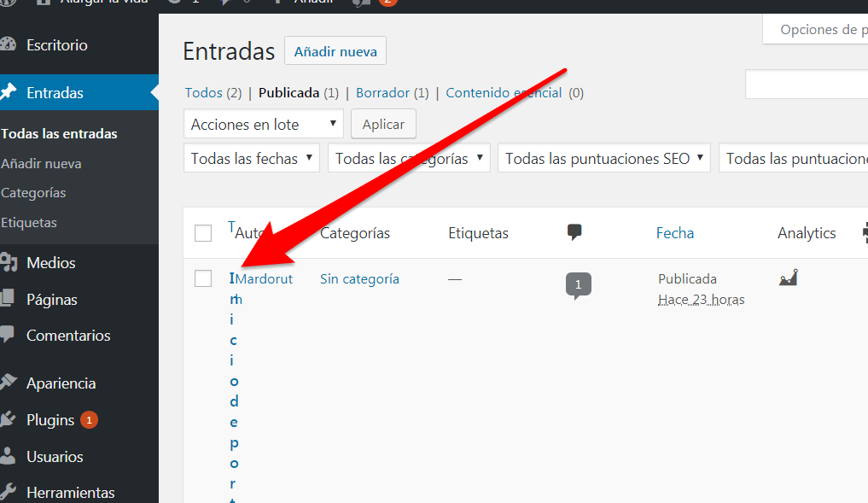Click in the search entries input field

[x=807, y=85]
